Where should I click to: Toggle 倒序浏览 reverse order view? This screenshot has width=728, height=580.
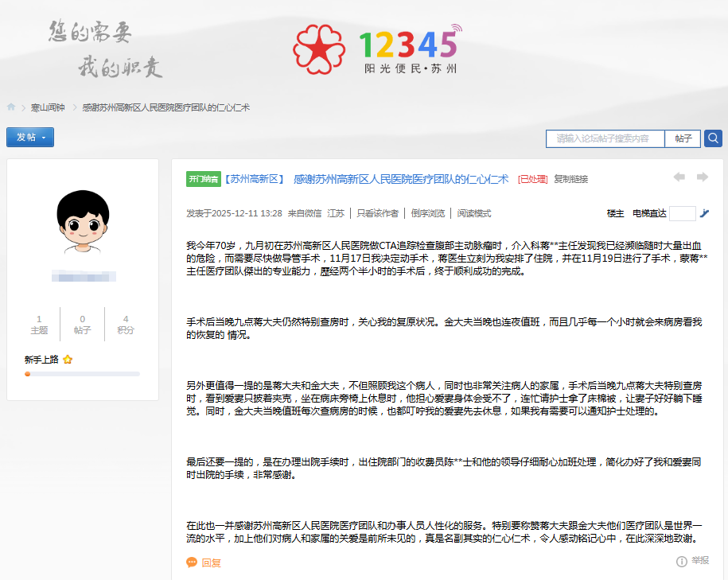click(x=427, y=213)
